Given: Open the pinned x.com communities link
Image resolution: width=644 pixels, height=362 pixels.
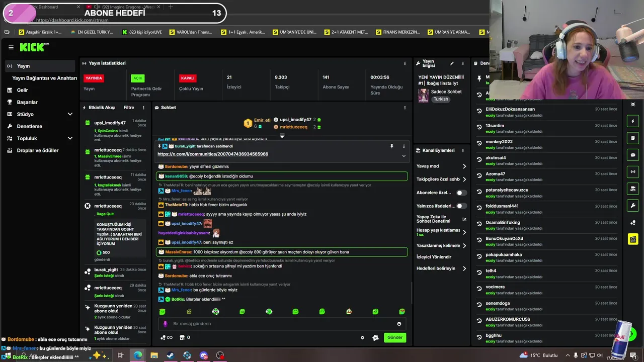Looking at the screenshot, I should tap(213, 154).
